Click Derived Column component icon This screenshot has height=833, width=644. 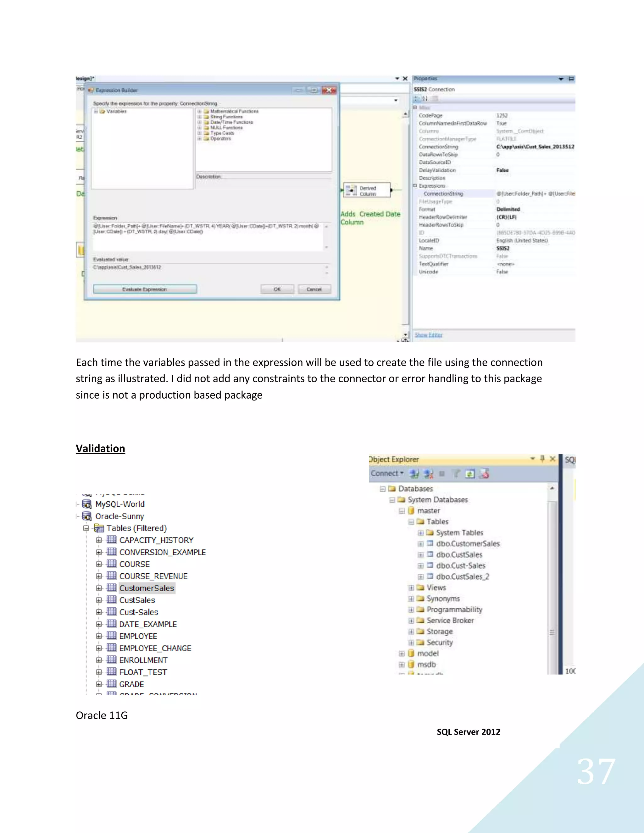351,190
